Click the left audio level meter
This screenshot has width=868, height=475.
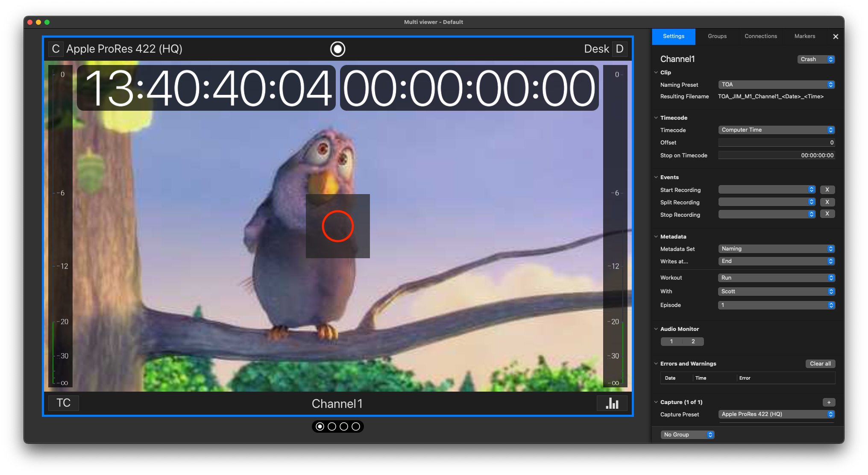tap(60, 226)
